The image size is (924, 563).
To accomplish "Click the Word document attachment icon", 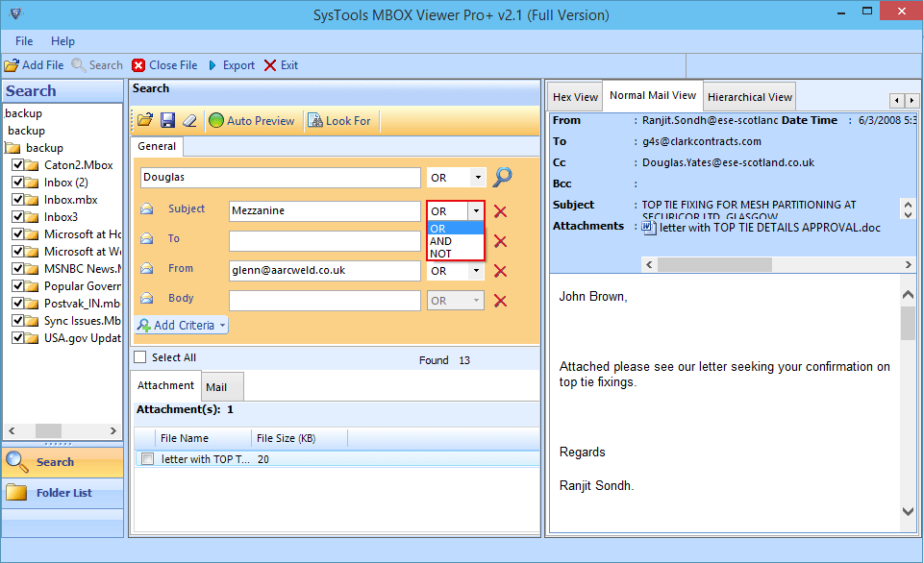I will click(x=649, y=228).
